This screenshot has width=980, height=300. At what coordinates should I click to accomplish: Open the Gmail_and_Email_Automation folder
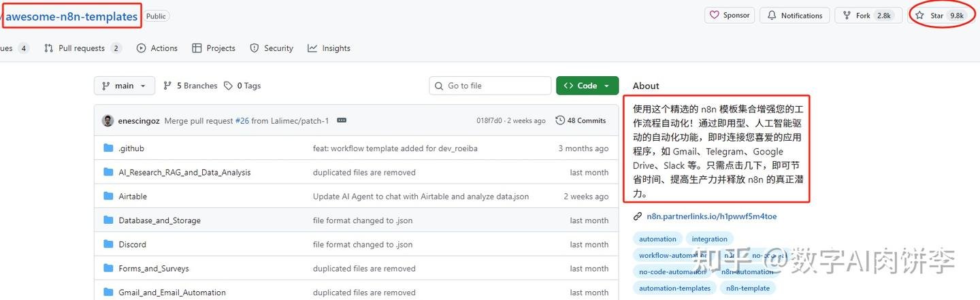(x=172, y=293)
